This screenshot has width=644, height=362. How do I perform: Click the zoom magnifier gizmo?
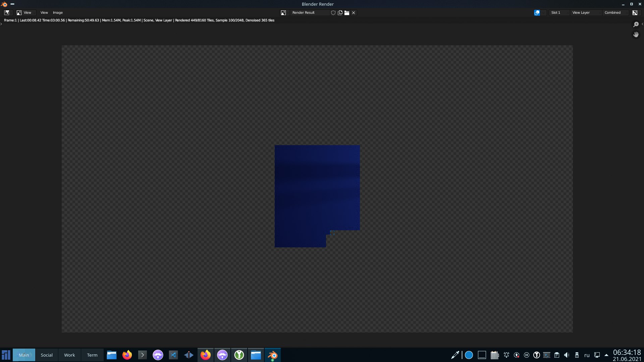click(x=636, y=24)
